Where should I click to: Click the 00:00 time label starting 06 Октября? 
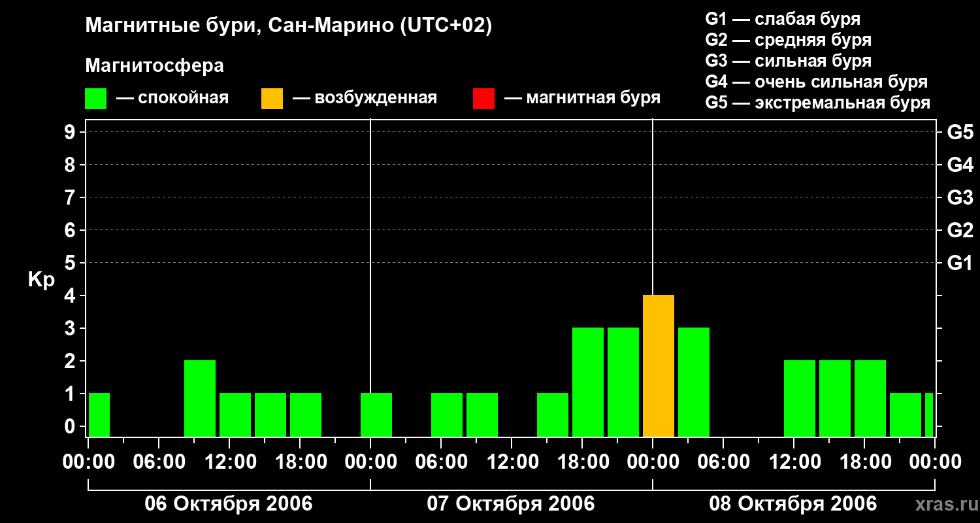[88, 462]
